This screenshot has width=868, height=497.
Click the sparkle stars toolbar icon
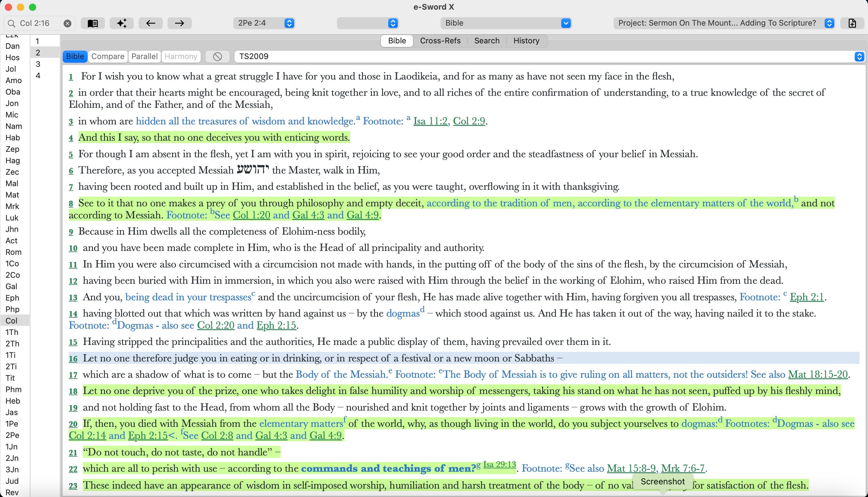pos(121,23)
